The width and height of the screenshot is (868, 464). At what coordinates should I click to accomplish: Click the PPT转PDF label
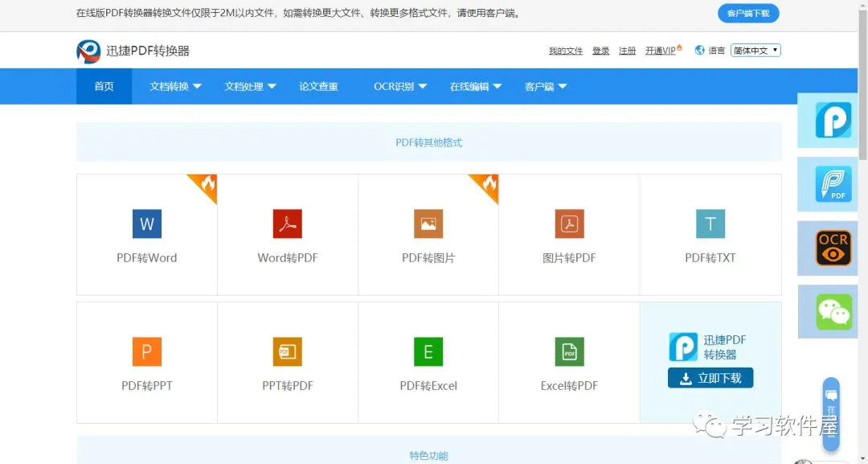tap(287, 386)
